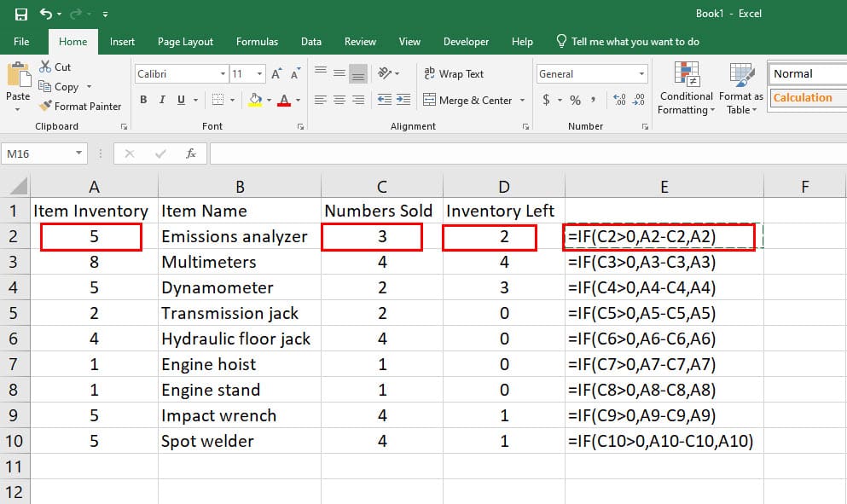Cut the selection with the scissors
Image resolution: width=847 pixels, height=504 pixels.
(x=55, y=67)
